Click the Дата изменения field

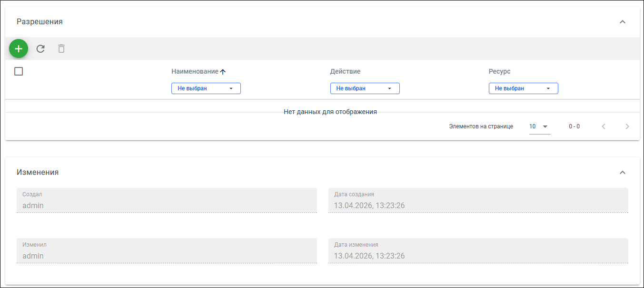(x=478, y=250)
